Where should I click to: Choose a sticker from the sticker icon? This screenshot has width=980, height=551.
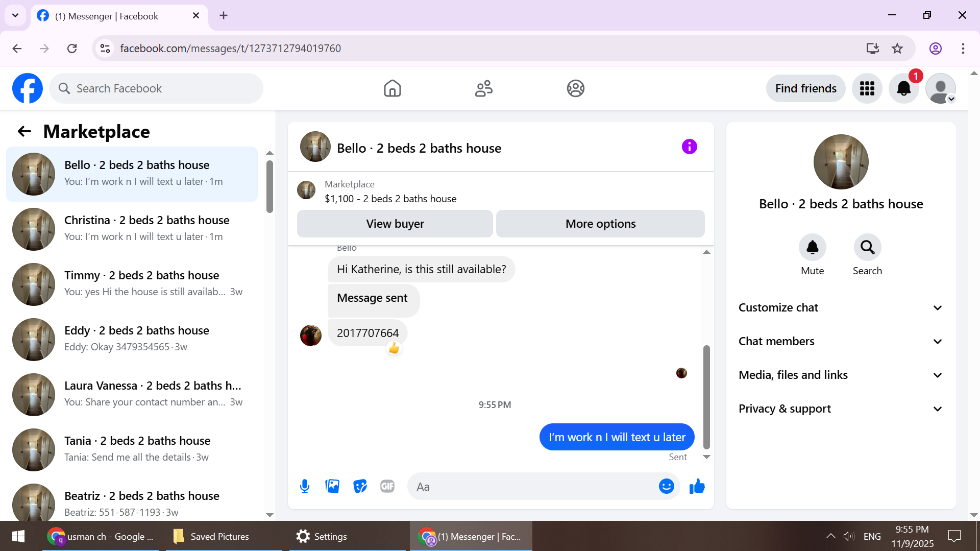click(x=360, y=486)
